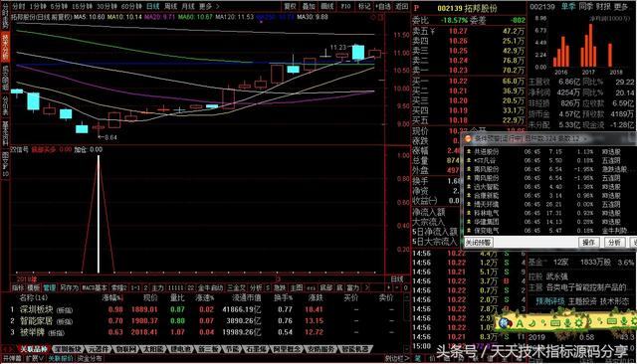637x364 pixels.
Task: Click the 返回 back button
Action: [401, 7]
